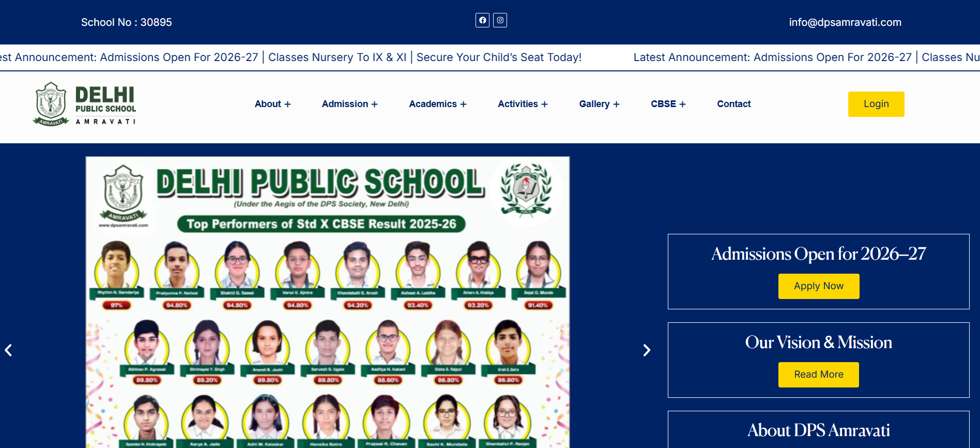Click the 'Secure Your Child's Seat Today!' announcement
The image size is (980, 448).
[499, 57]
